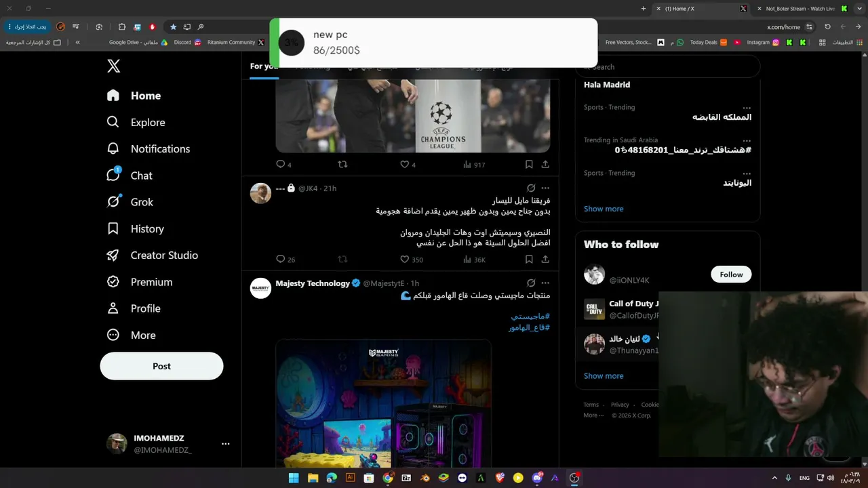Go to the X logo home icon
868x488 pixels.
tap(113, 66)
